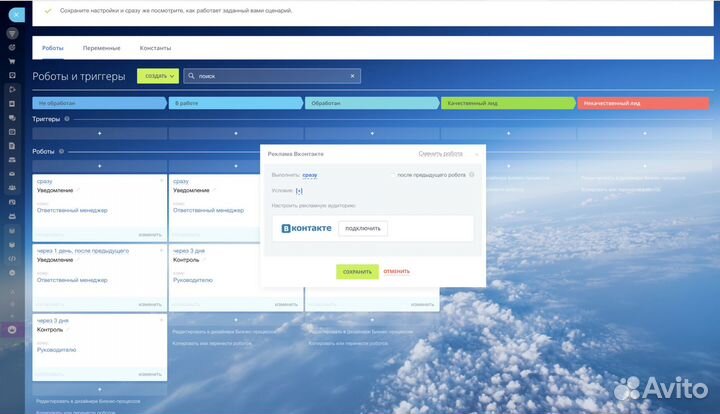The height and width of the screenshot is (414, 720).
Task: Click the ВКонтакте logo in dialog
Action: (306, 228)
